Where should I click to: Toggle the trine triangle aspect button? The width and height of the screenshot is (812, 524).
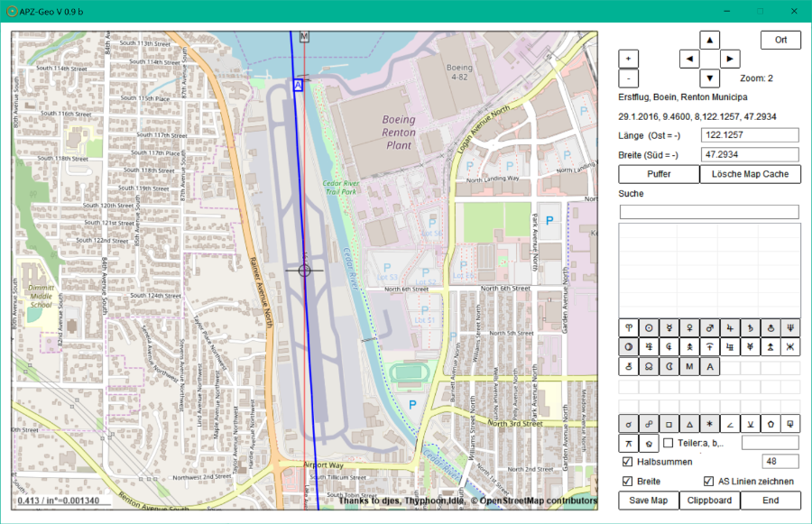(689, 424)
